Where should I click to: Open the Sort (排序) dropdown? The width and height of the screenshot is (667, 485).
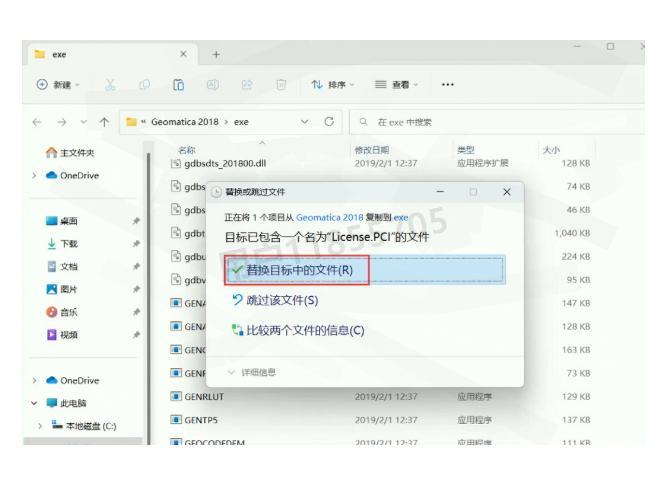click(x=333, y=85)
